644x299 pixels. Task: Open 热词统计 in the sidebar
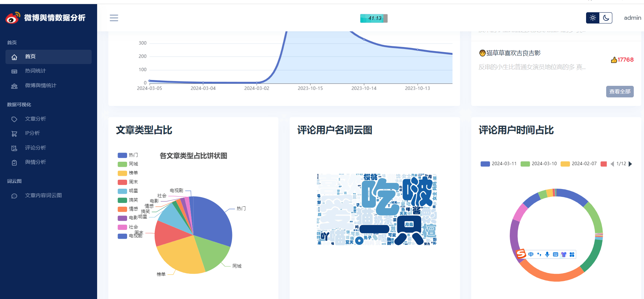35,71
